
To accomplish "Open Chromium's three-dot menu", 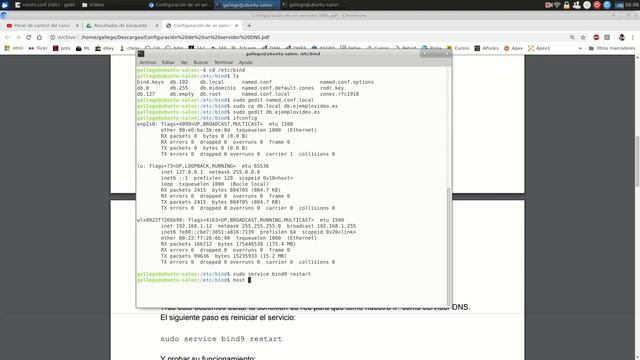I will [633, 37].
